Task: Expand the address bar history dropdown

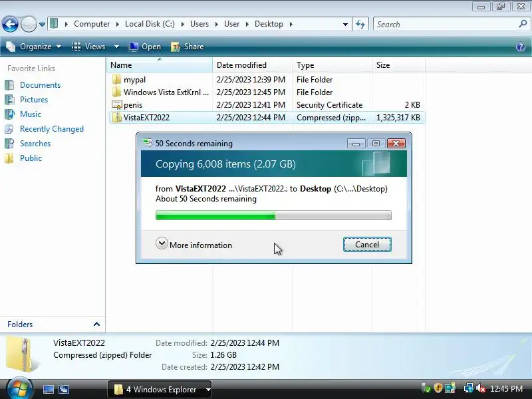Action: (345, 25)
